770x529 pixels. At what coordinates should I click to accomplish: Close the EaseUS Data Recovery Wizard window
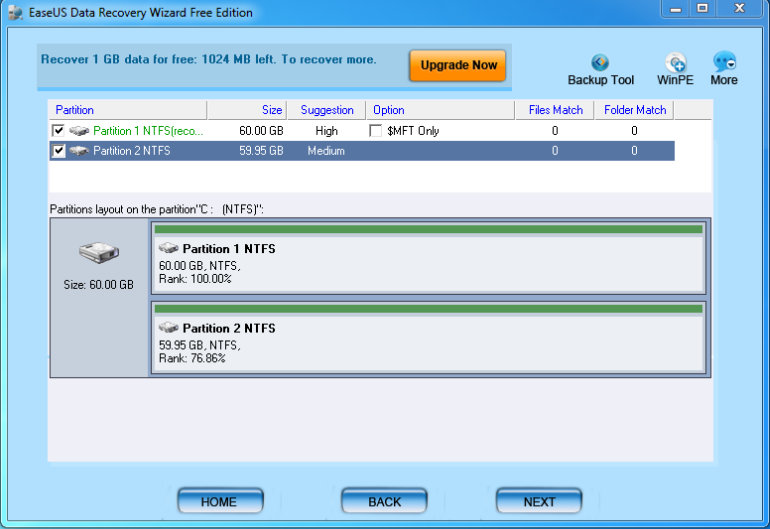tap(740, 9)
